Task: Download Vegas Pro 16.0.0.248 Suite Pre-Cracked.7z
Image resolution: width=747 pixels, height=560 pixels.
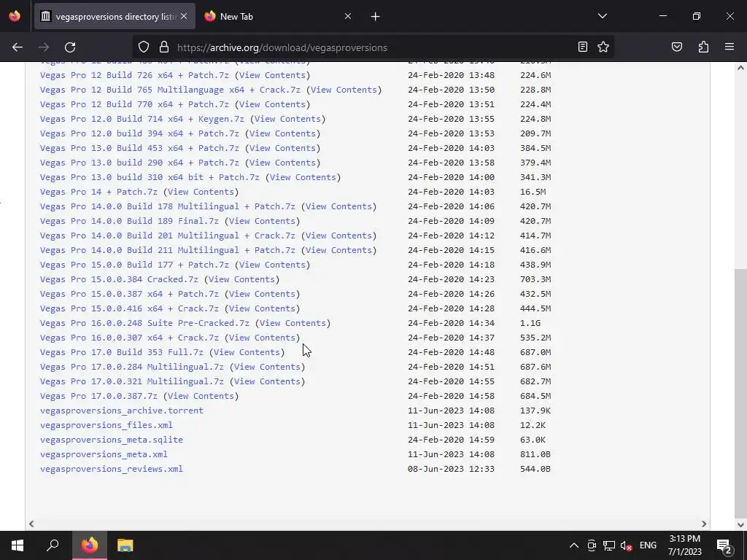Action: 144,323
